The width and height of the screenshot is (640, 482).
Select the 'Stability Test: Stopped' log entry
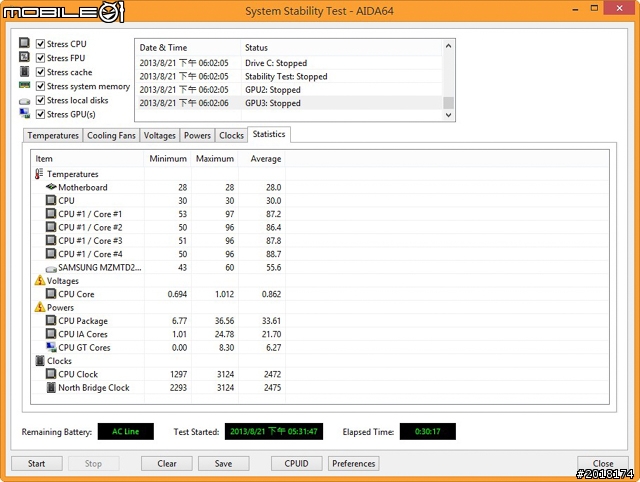pyautogui.click(x=289, y=76)
